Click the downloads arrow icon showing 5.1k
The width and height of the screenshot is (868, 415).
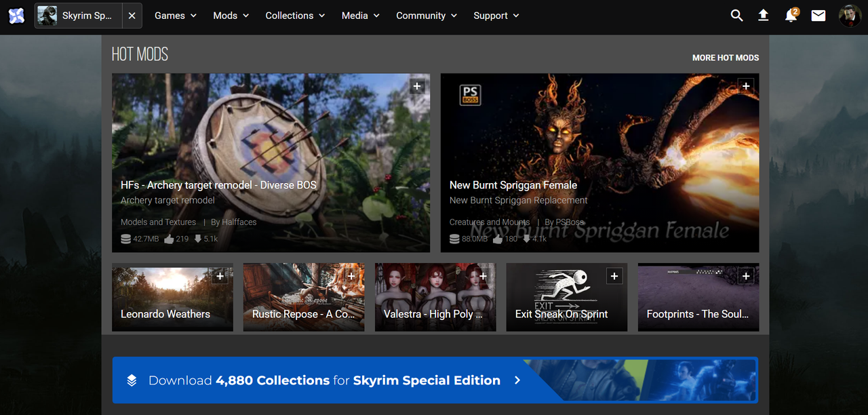[x=198, y=239]
